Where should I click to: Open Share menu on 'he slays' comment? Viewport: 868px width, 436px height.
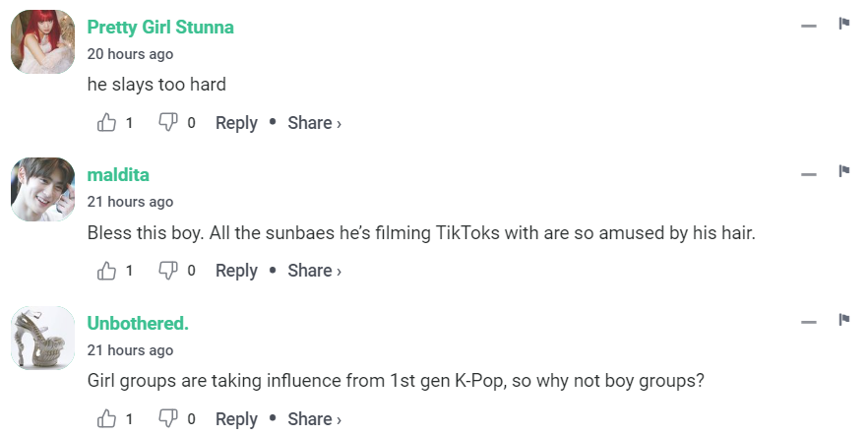point(314,123)
